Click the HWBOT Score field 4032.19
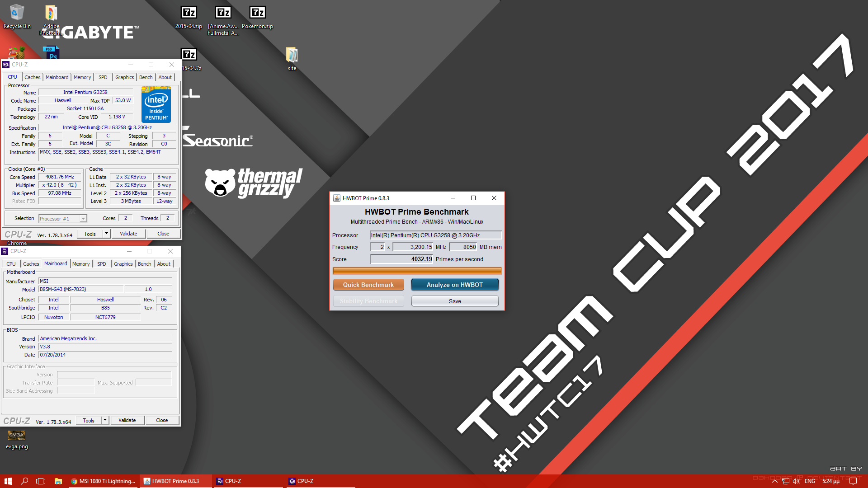This screenshot has height=488, width=868. point(401,259)
